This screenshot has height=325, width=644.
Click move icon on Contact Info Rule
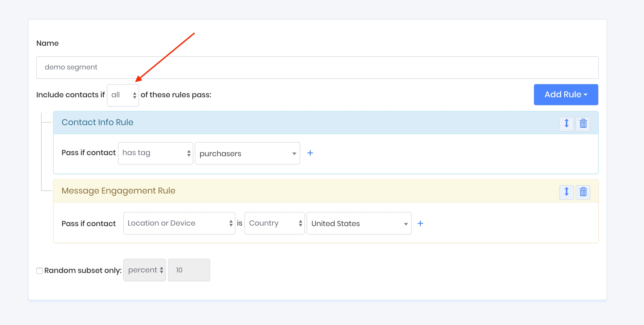pos(566,123)
